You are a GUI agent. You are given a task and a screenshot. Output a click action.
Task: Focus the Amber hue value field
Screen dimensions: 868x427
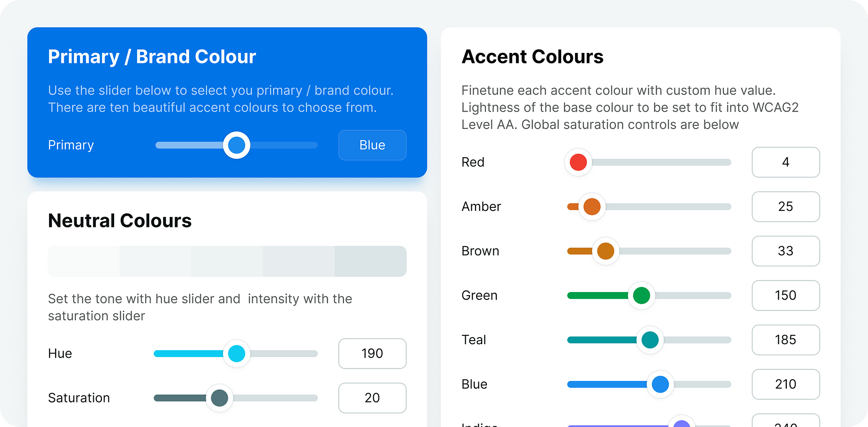pos(786,207)
